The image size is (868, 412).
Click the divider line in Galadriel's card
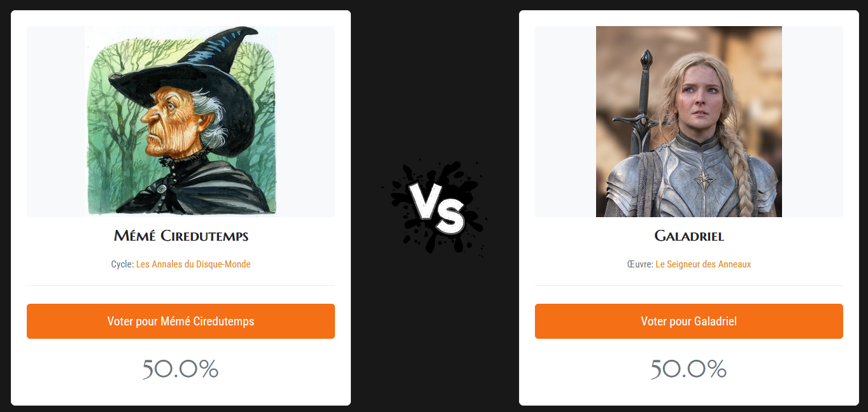pos(689,286)
